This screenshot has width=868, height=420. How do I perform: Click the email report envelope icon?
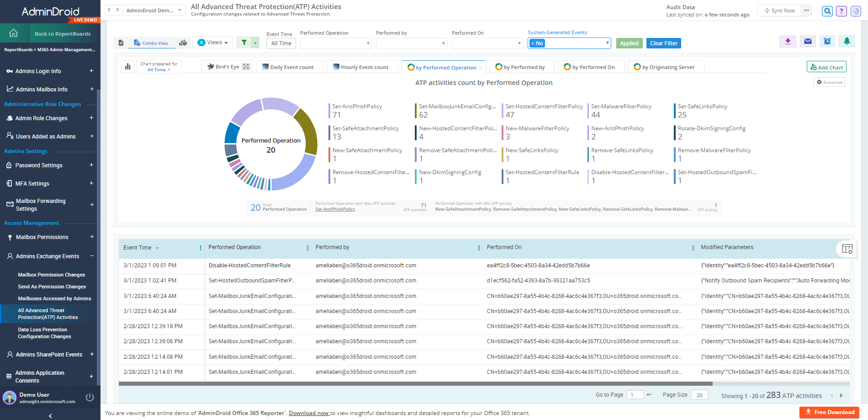point(808,42)
